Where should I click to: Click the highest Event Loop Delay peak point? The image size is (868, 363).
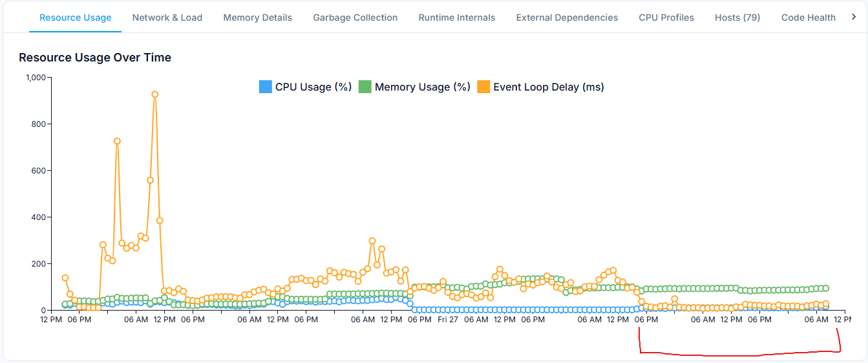pos(155,94)
